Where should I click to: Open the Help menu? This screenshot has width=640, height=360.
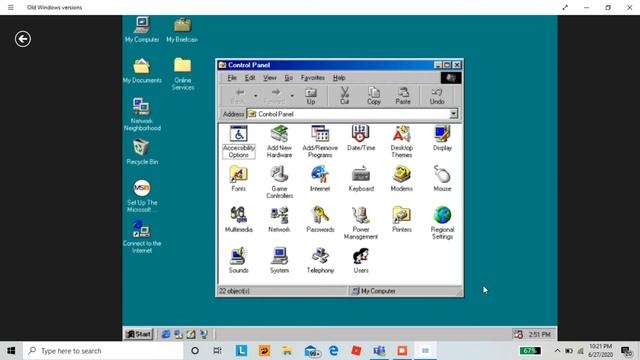[x=339, y=78]
